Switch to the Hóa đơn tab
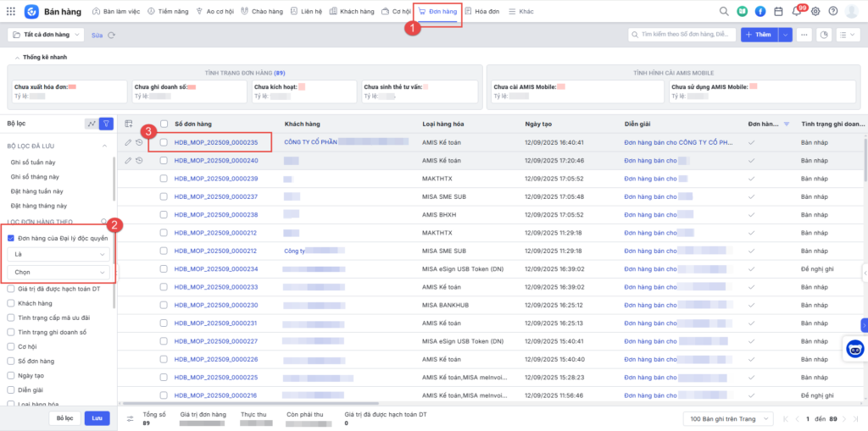The height and width of the screenshot is (431, 868). tap(483, 12)
